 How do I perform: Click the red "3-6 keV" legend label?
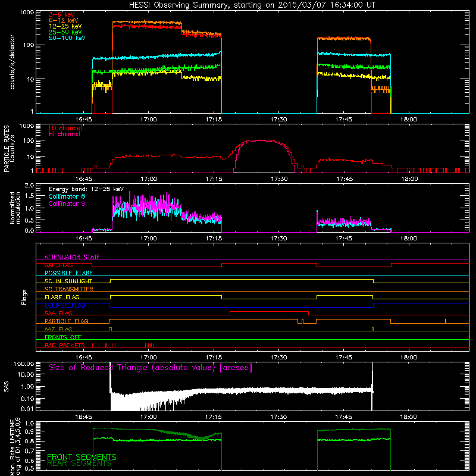61,14
